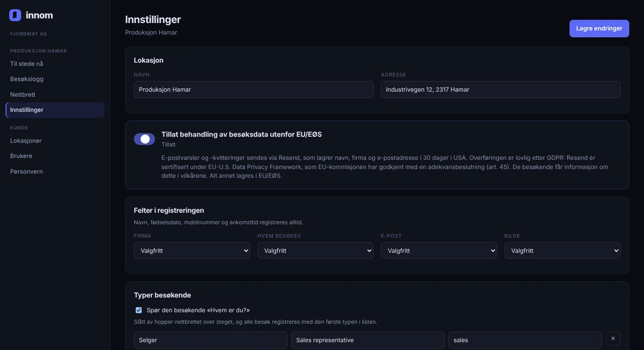Select Nettbrett in the sidebar
The width and height of the screenshot is (644, 350).
[55, 94]
